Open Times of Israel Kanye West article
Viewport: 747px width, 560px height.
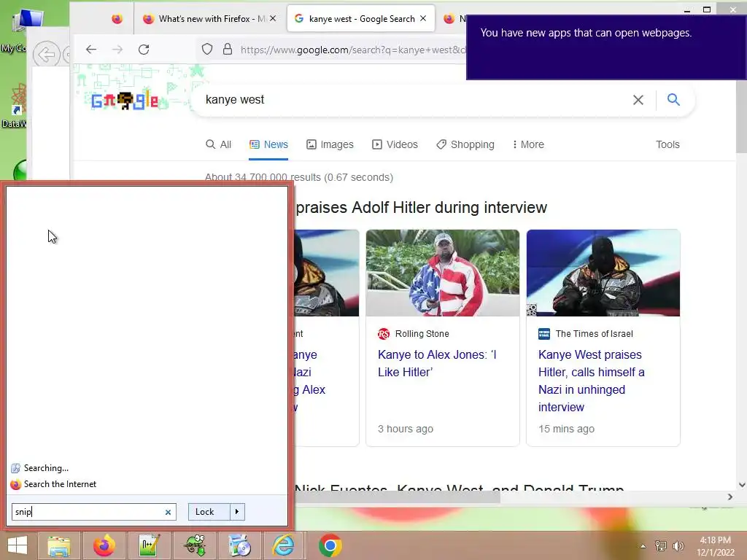click(x=591, y=381)
